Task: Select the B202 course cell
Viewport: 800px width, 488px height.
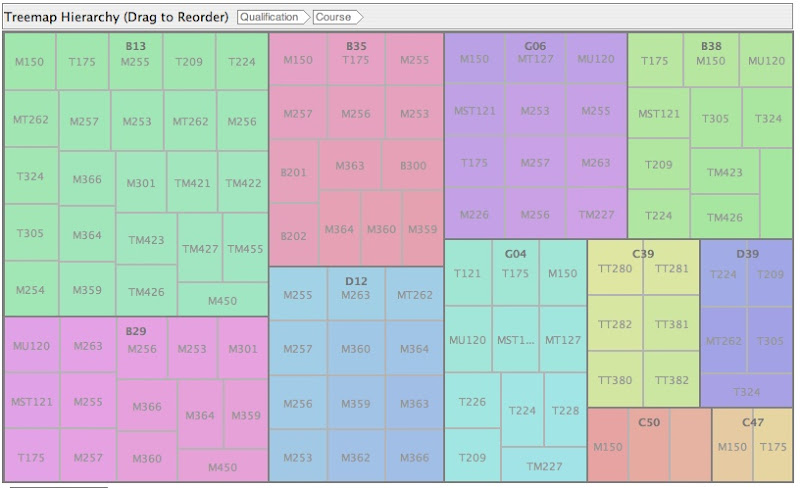Action: point(293,236)
